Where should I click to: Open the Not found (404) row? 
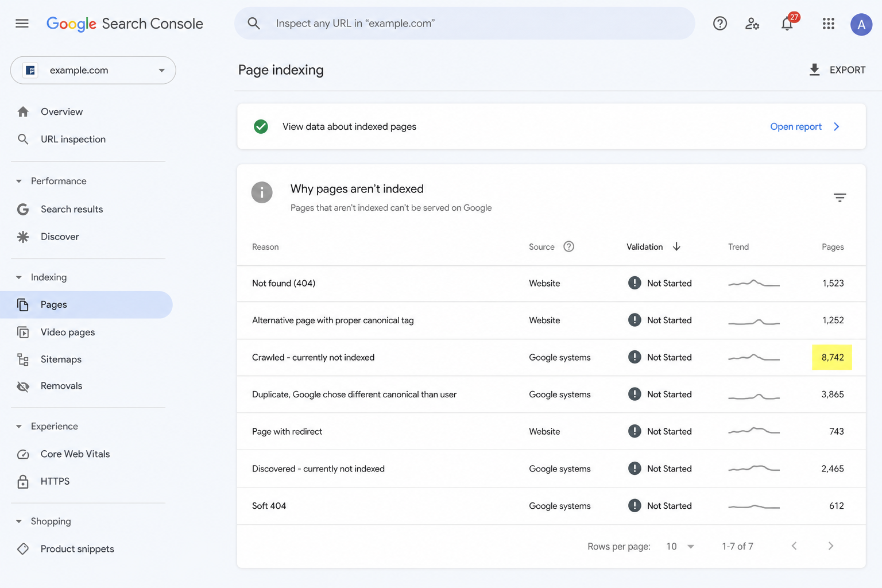click(551, 284)
